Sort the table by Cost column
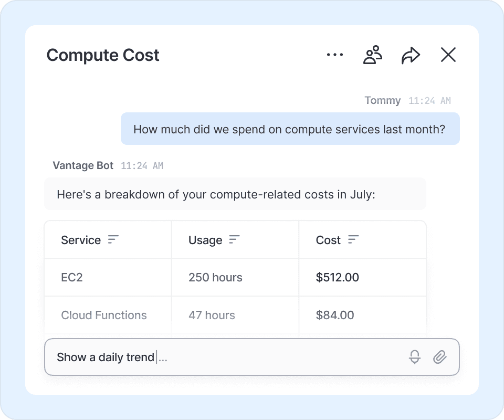This screenshot has height=420, width=504. point(353,240)
